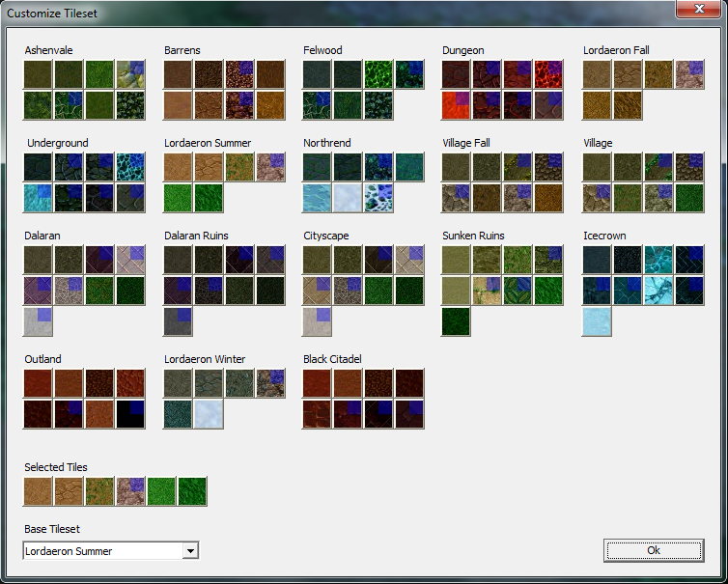The height and width of the screenshot is (584, 728).
Task: Select the last Icecrown light-blue snow tile
Action: pyautogui.click(x=597, y=321)
